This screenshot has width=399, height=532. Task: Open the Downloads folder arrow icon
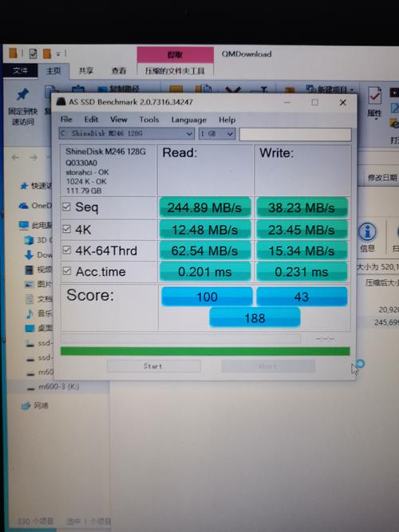pyautogui.click(x=30, y=254)
